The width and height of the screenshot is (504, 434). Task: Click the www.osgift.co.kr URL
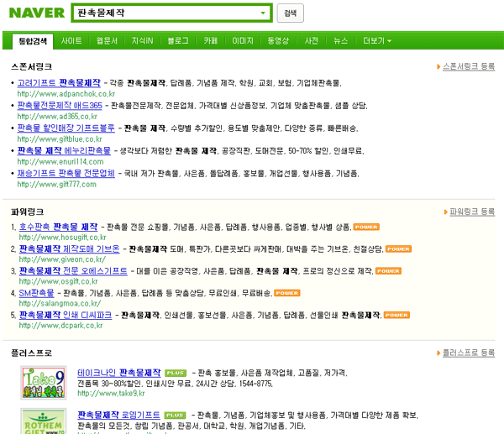pyautogui.click(x=58, y=281)
